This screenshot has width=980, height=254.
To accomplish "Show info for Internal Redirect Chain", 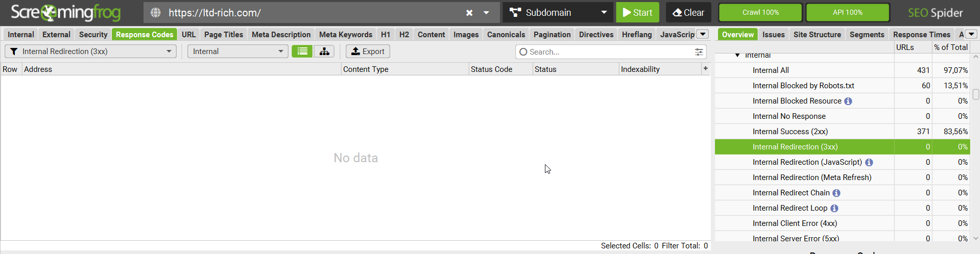I will 836,193.
